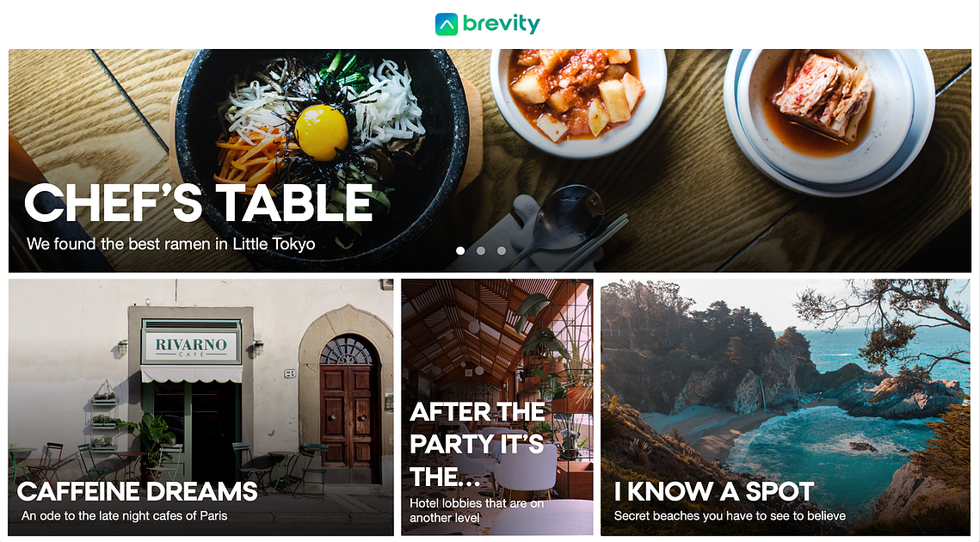The image size is (980, 542).
Task: Open the After The Party It's The… headline
Action: (478, 445)
